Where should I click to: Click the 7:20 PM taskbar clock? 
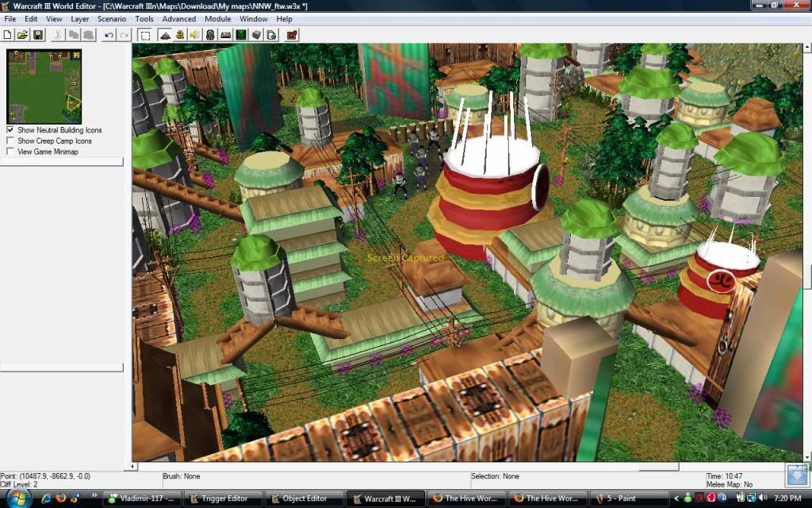(787, 498)
